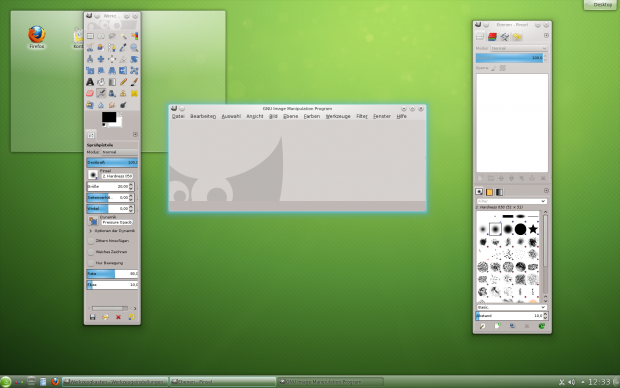Open tool options tab configuration menu
620x388 pixels.
(135, 134)
